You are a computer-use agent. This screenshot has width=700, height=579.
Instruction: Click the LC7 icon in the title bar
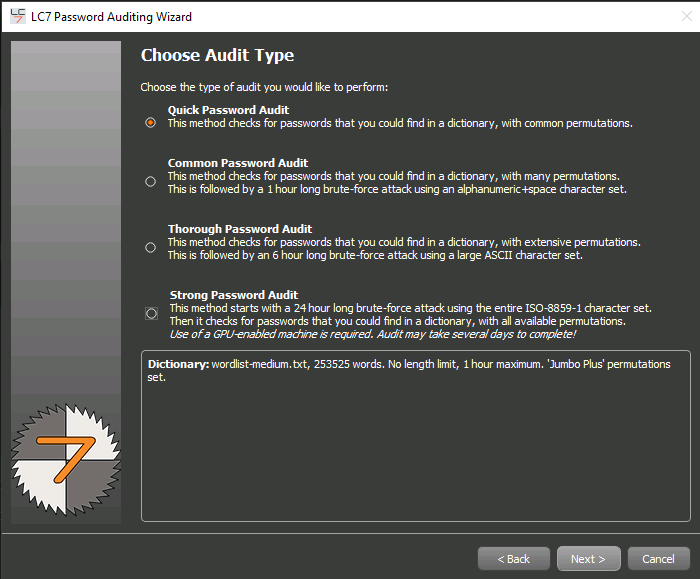pyautogui.click(x=17, y=16)
